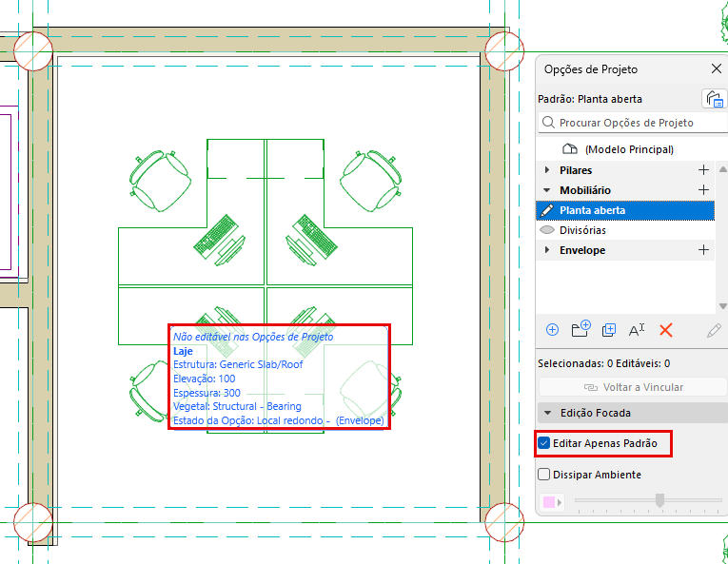Click the Modelo Principal building icon
This screenshot has width=728, height=564.
pos(570,149)
